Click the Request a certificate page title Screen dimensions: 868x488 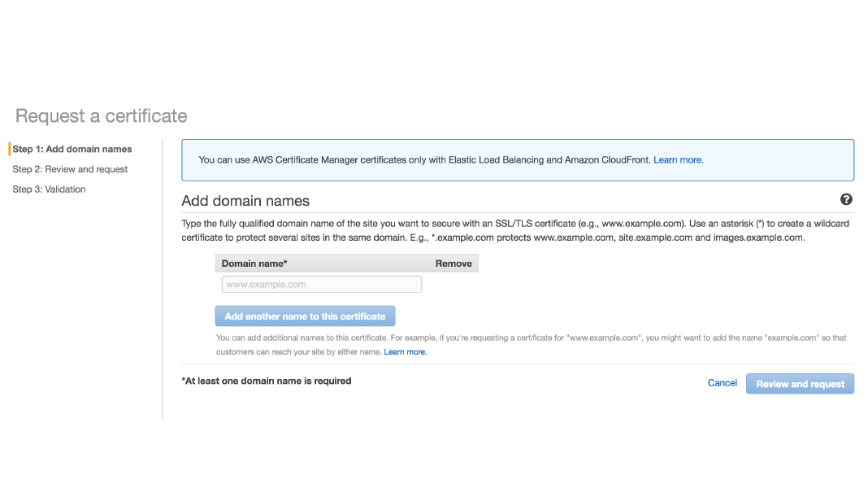click(102, 116)
